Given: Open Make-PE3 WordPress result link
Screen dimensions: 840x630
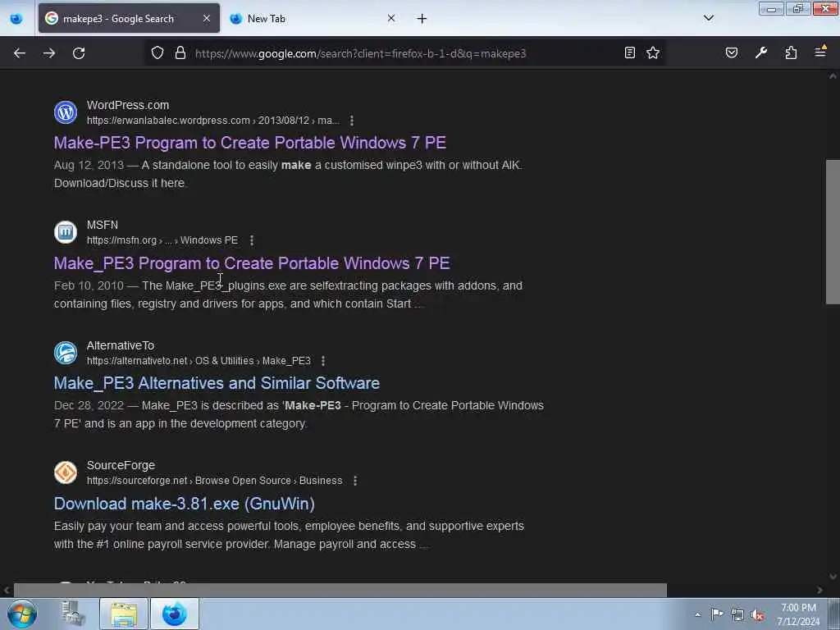Looking at the screenshot, I should point(249,143).
